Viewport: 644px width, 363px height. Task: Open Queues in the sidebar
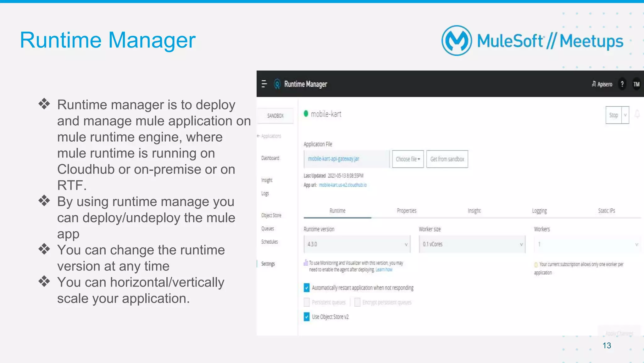coord(268,229)
